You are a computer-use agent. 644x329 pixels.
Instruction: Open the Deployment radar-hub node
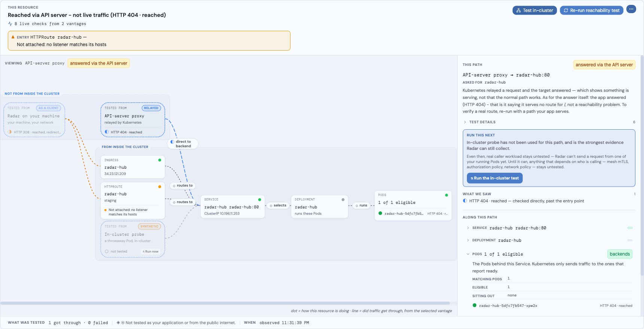click(319, 206)
